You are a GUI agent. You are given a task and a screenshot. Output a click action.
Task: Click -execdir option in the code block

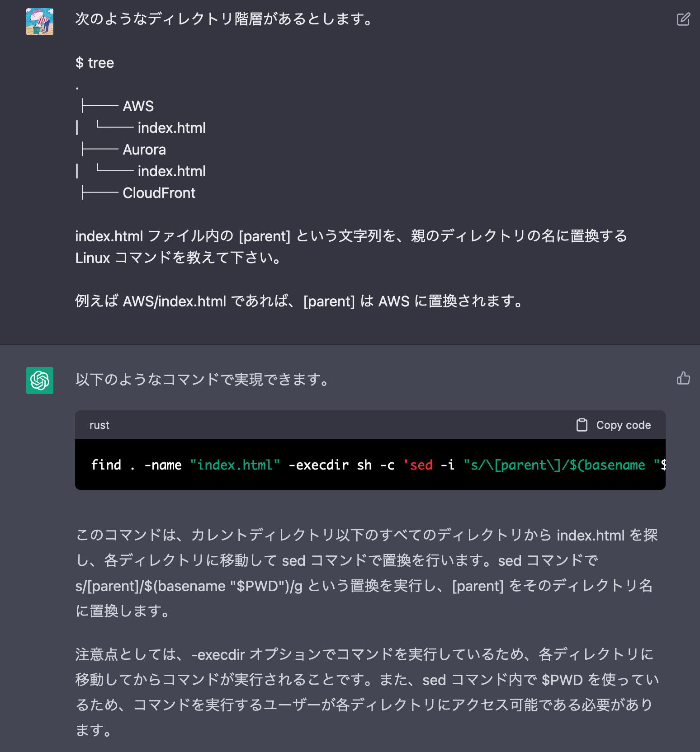pos(318,465)
